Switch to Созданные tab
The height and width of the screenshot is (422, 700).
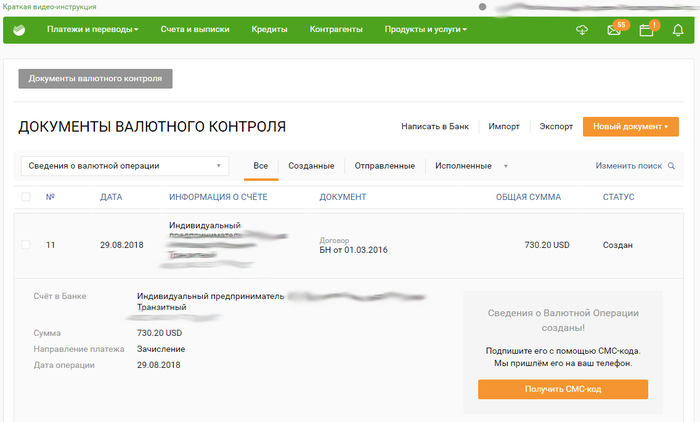(x=311, y=166)
